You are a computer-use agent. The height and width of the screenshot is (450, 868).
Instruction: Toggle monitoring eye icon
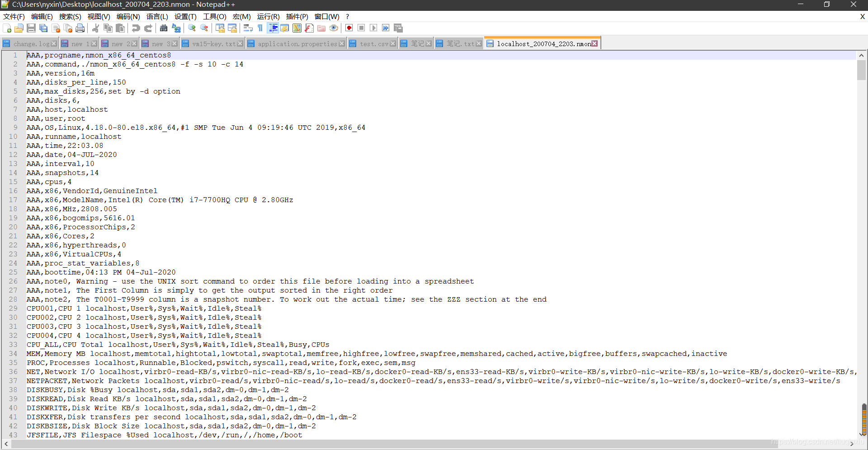pos(334,28)
